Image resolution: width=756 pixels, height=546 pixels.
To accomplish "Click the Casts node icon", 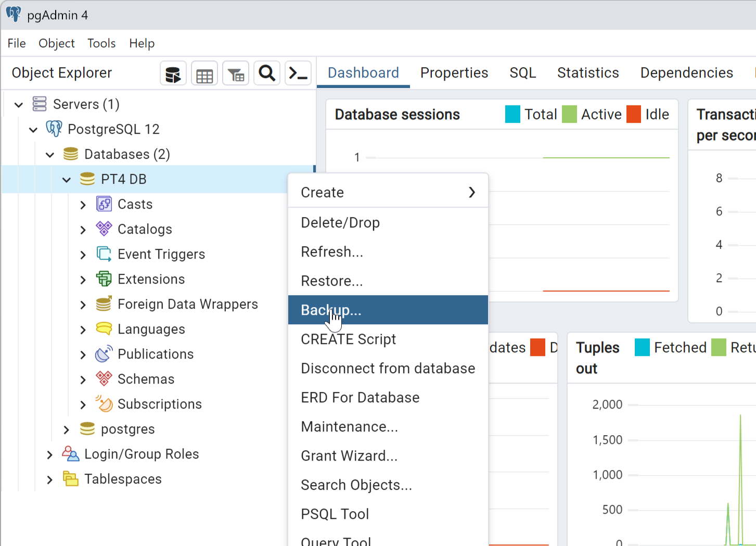I will [104, 204].
